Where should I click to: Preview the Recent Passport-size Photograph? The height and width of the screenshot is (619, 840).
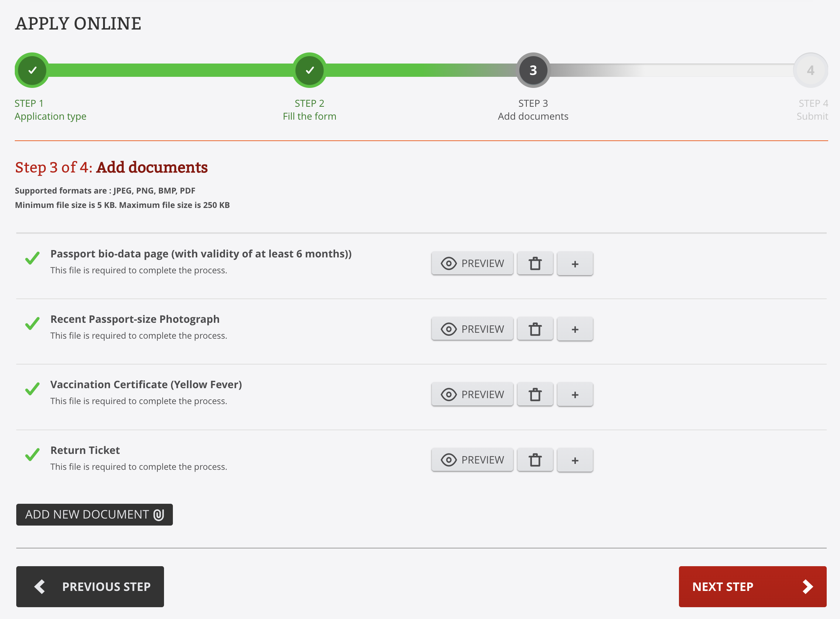472,329
